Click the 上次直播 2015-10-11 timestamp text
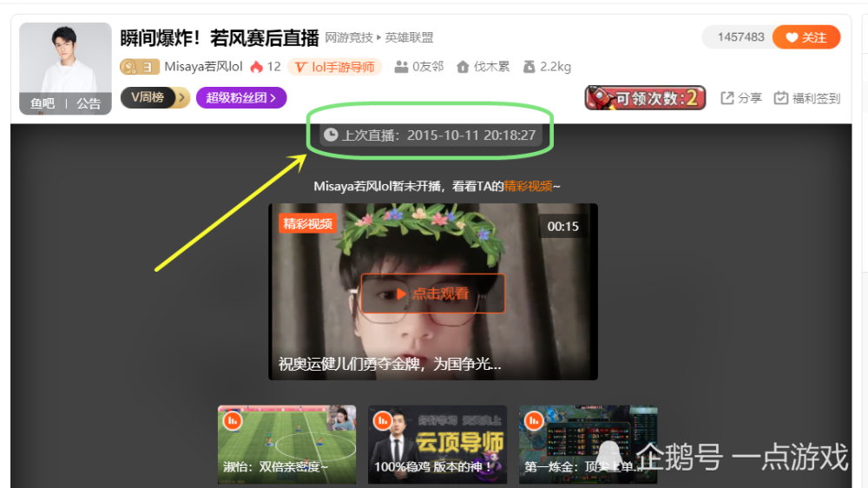The width and height of the screenshot is (868, 488). (439, 135)
